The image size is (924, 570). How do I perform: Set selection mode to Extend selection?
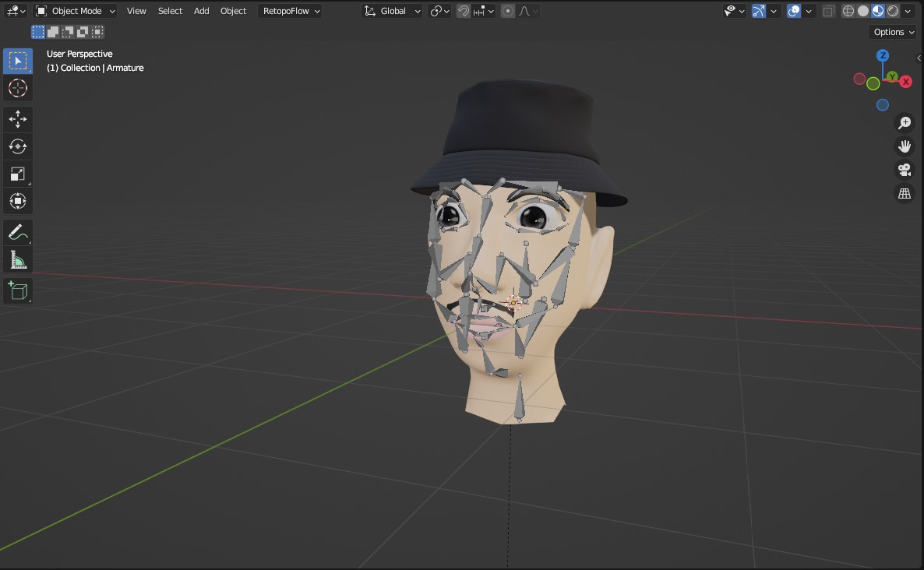tap(53, 32)
